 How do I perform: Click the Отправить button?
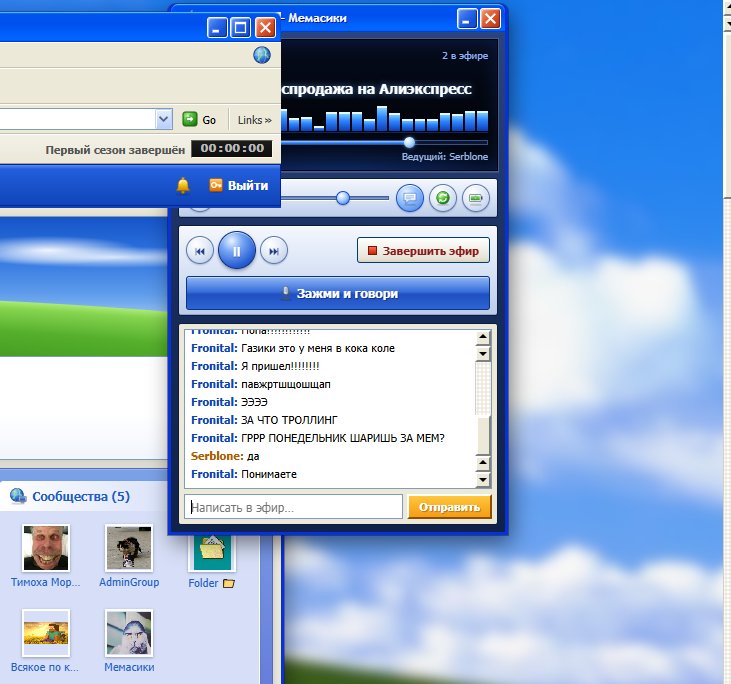click(449, 507)
